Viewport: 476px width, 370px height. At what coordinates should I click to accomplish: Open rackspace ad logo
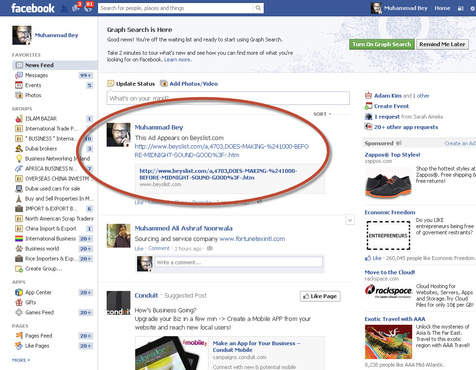388,291
